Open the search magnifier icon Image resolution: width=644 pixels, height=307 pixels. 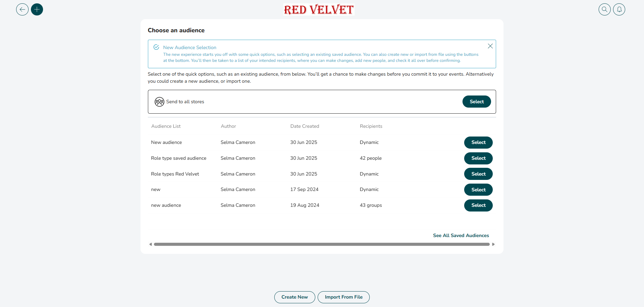pyautogui.click(x=604, y=9)
